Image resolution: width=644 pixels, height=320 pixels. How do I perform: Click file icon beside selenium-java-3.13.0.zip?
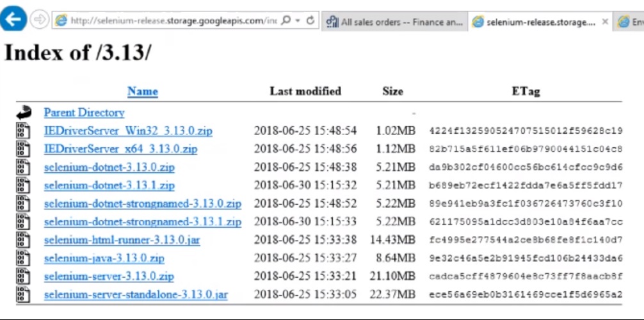pyautogui.click(x=23, y=258)
